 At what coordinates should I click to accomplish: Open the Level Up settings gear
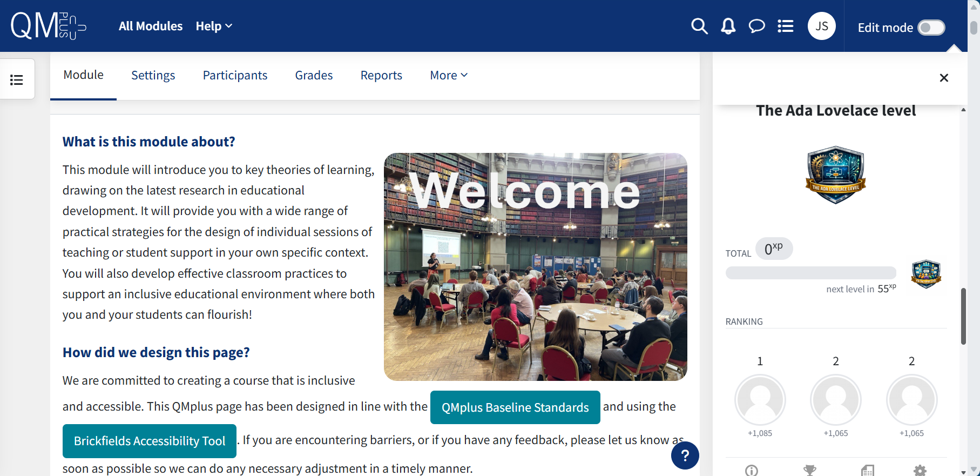point(920,471)
